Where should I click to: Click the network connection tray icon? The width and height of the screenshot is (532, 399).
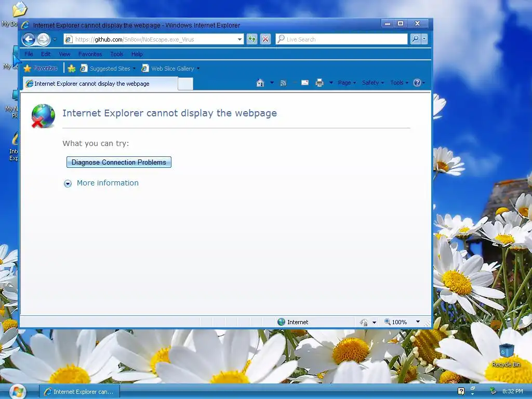click(493, 391)
